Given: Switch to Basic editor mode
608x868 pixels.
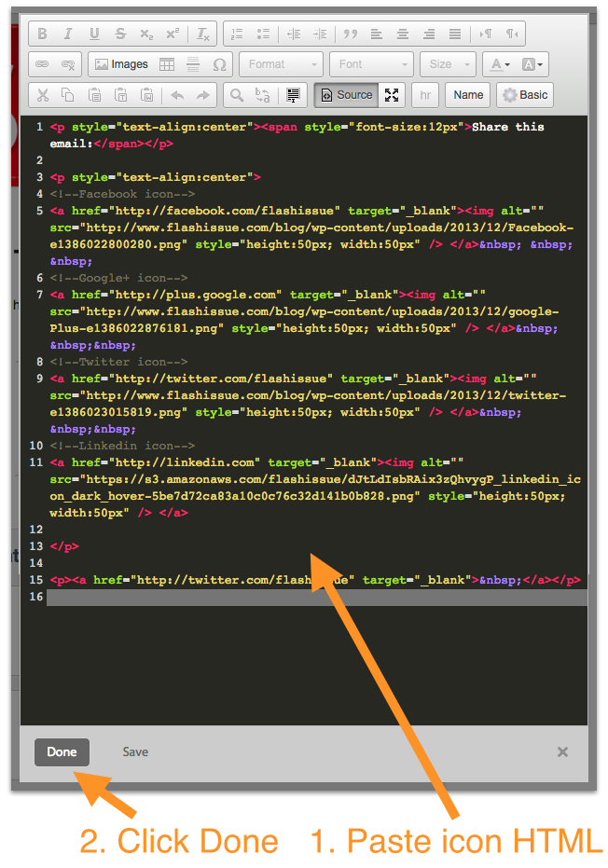Looking at the screenshot, I should coord(525,95).
